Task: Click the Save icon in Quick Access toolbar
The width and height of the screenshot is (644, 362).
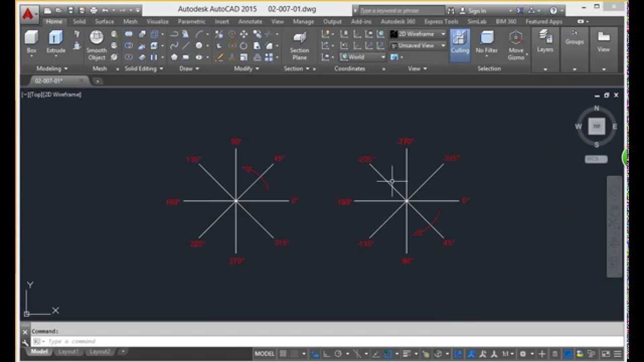Action: click(x=70, y=10)
